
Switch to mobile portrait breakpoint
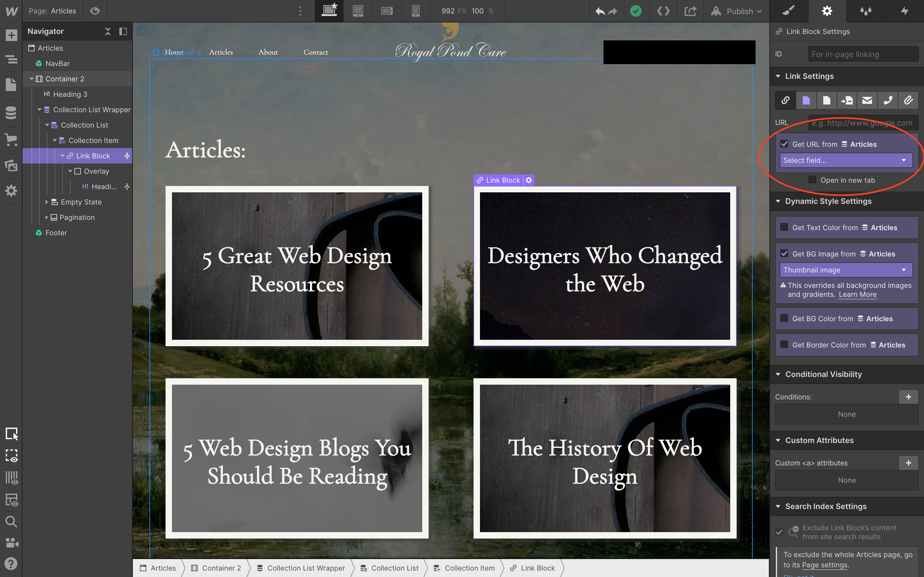coord(415,11)
